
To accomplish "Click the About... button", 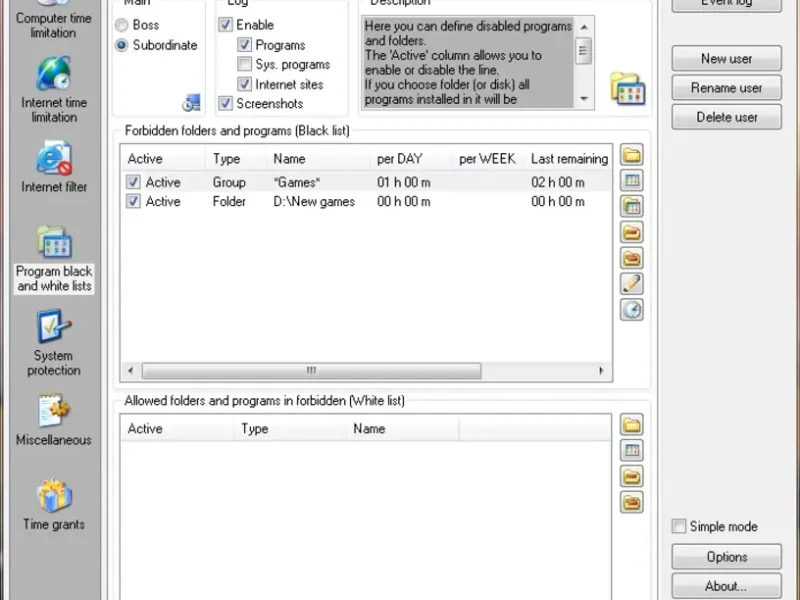I will (727, 586).
